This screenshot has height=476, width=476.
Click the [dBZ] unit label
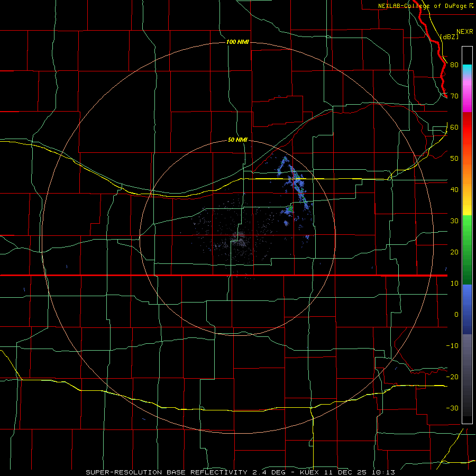(450, 36)
